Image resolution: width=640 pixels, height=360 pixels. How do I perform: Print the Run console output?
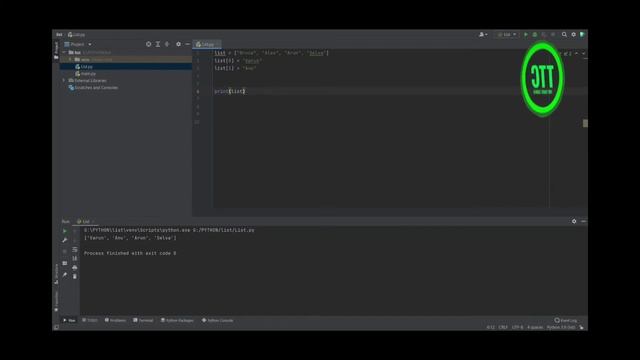(75, 267)
